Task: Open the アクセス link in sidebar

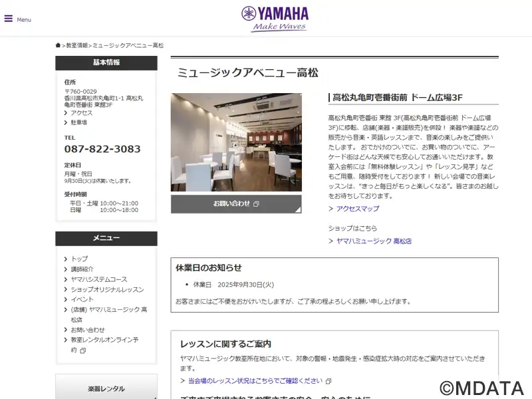Action: coord(81,113)
